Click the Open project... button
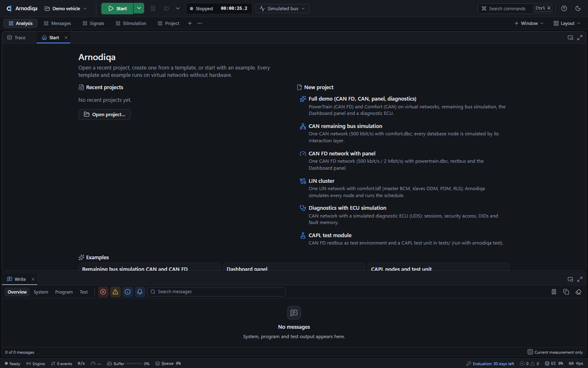Screen dimensions: 588x368 tap(105, 114)
